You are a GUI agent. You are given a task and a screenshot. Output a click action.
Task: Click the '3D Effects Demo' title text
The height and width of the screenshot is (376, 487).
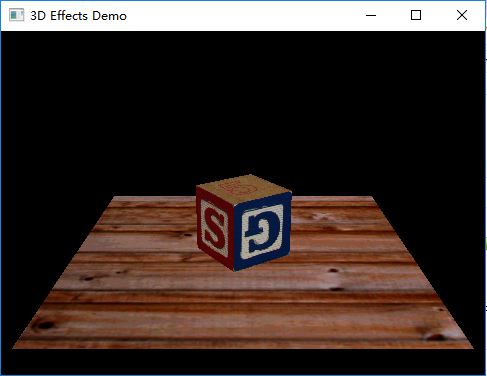pyautogui.click(x=78, y=16)
